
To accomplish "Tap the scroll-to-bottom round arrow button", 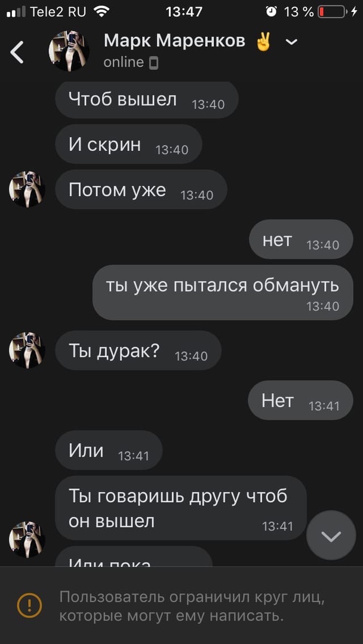I will 331,535.
